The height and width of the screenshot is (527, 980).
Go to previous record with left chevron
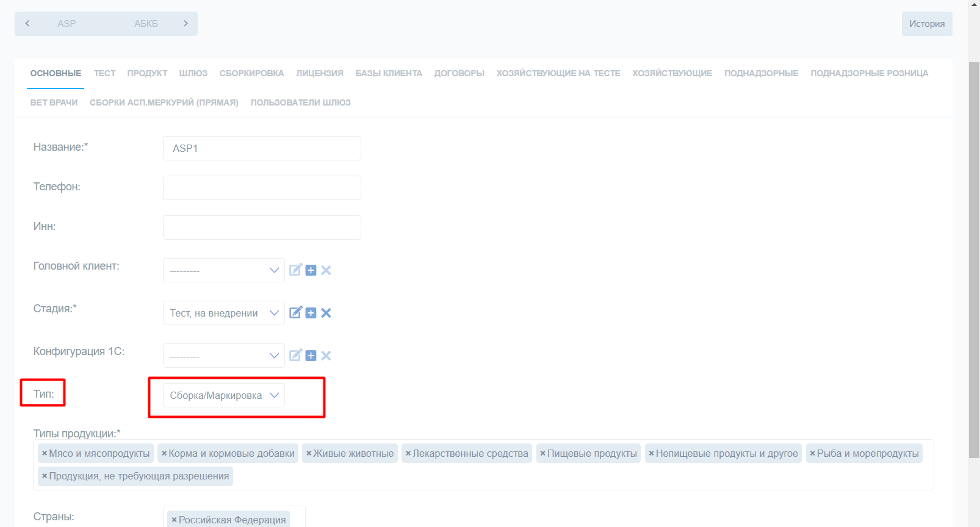coord(27,23)
